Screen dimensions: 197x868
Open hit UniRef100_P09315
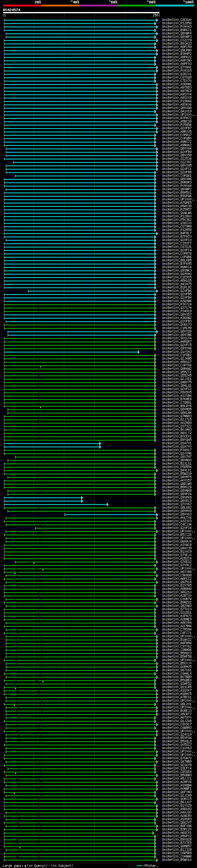point(176,71)
